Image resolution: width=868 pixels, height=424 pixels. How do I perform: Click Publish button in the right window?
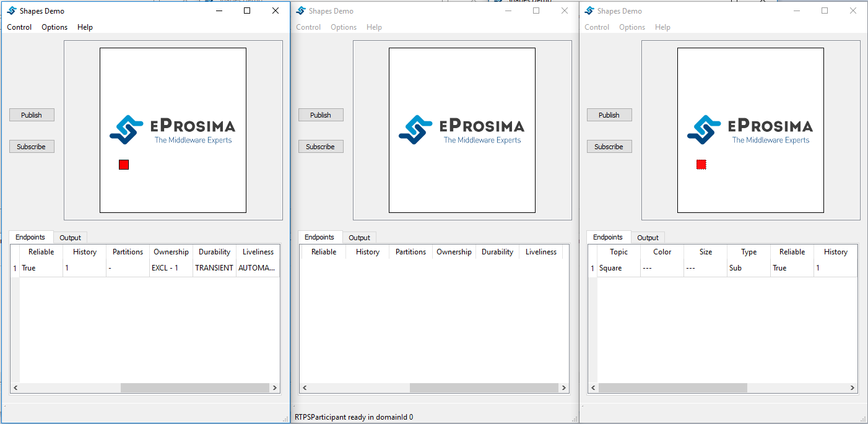coord(609,115)
